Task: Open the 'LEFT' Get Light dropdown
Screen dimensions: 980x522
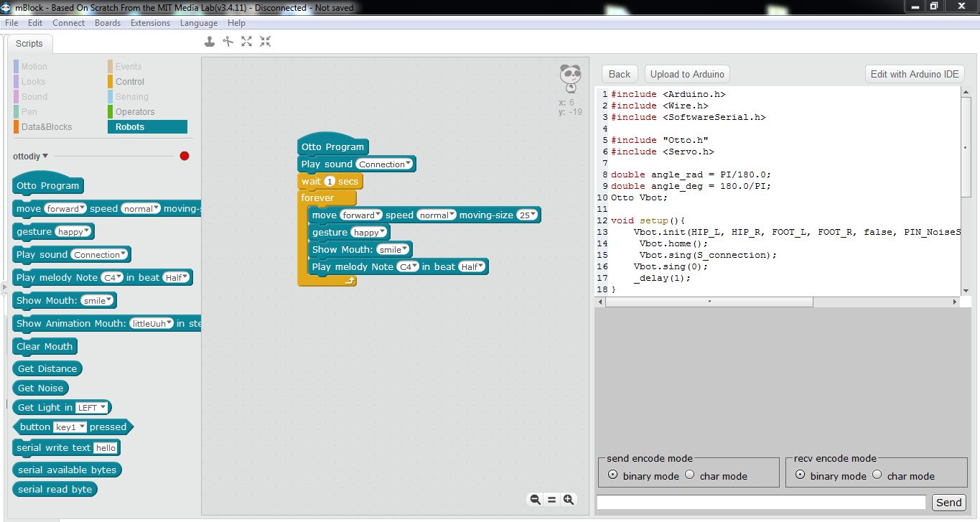Action: pos(92,408)
